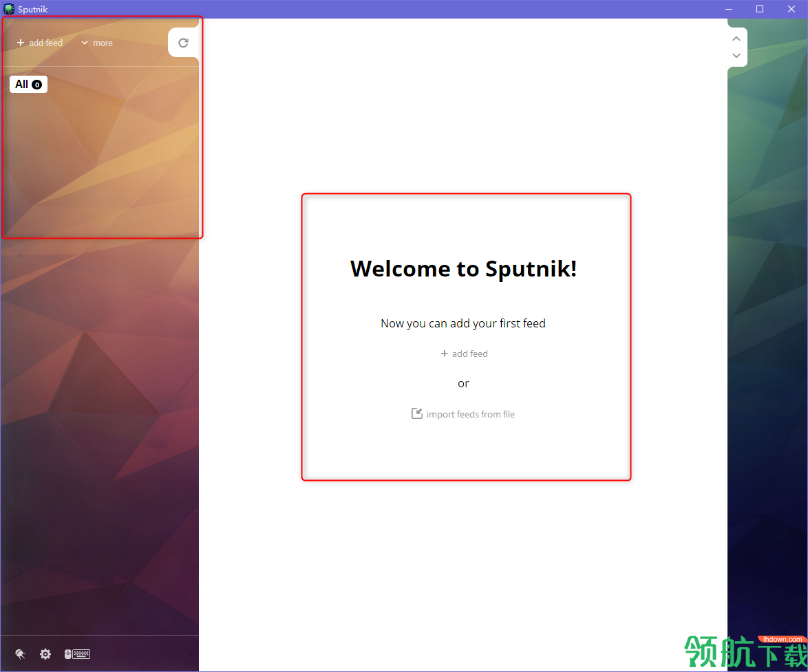Go to next article using down chevron

[x=736, y=56]
